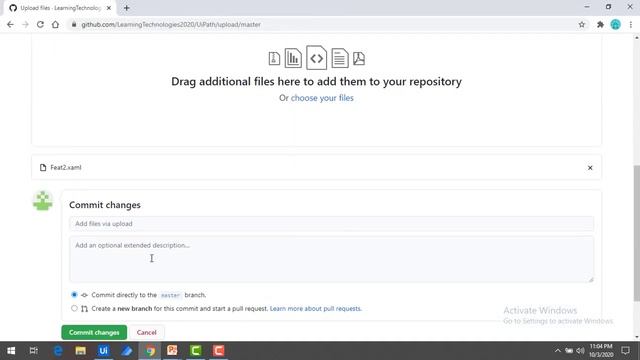Open File Explorer from taskbar

pos(80,351)
